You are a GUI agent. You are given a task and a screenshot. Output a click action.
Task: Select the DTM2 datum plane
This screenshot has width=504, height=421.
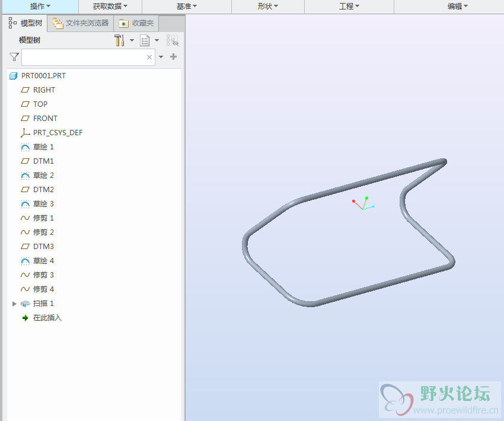click(43, 190)
